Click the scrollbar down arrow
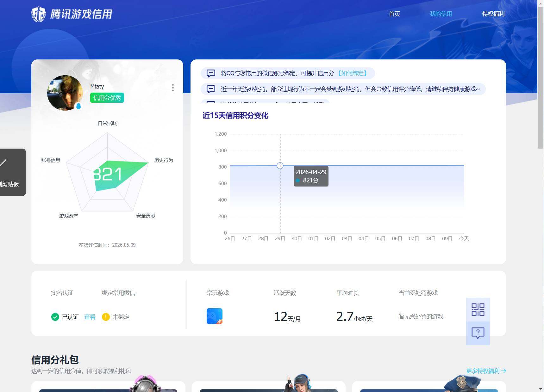 click(541, 389)
